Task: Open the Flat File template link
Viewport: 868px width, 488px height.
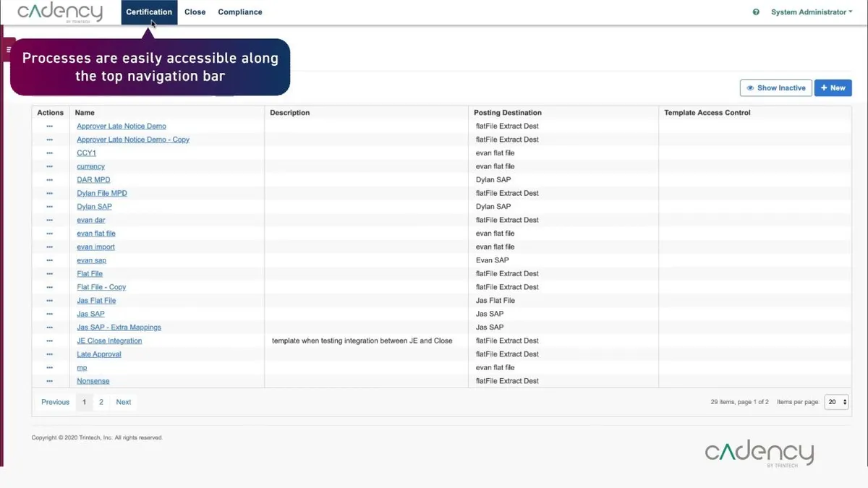Action: click(90, 273)
